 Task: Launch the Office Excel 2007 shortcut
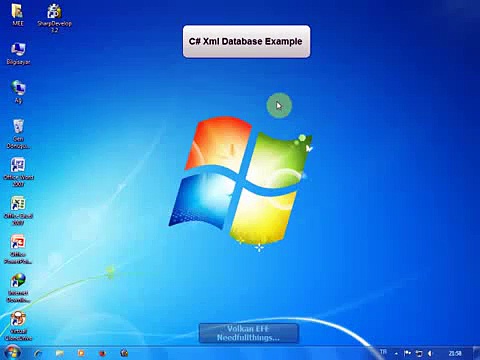(x=18, y=211)
